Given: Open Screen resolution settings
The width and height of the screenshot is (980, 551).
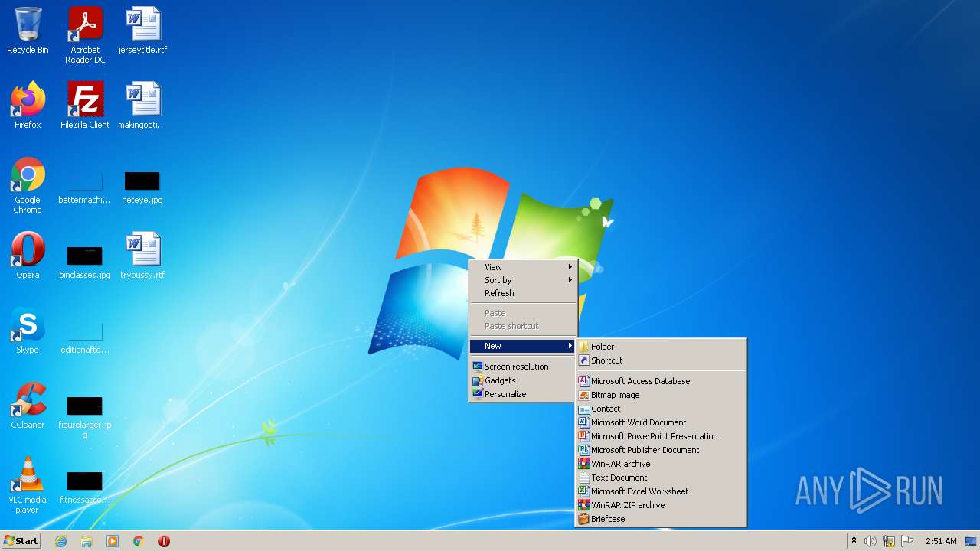Looking at the screenshot, I should [523, 367].
